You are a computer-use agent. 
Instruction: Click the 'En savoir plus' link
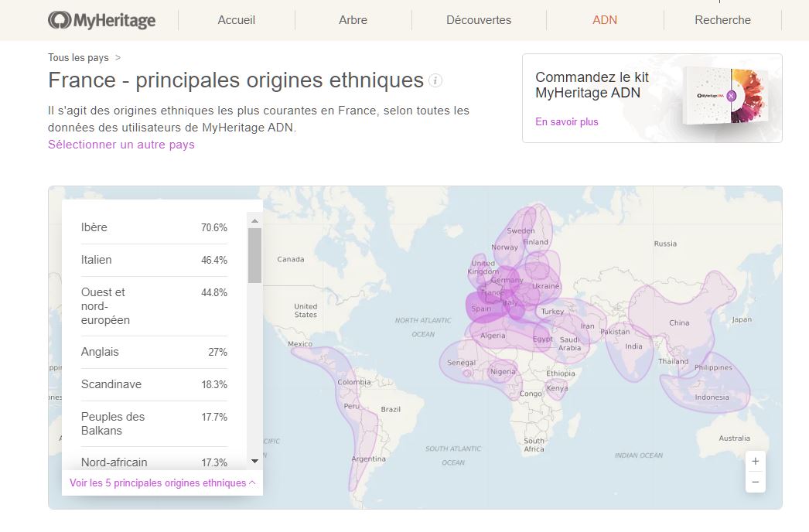click(567, 121)
